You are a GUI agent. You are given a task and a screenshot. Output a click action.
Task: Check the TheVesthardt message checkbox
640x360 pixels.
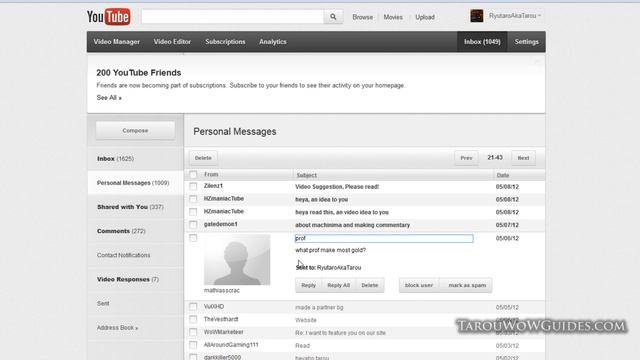(193, 319)
